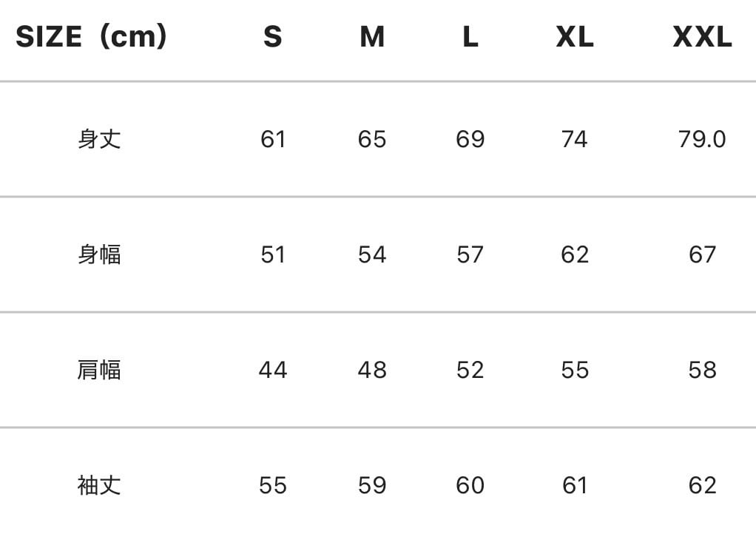This screenshot has width=756, height=534.
Task: Click the XXL size column header
Action: 702,37
